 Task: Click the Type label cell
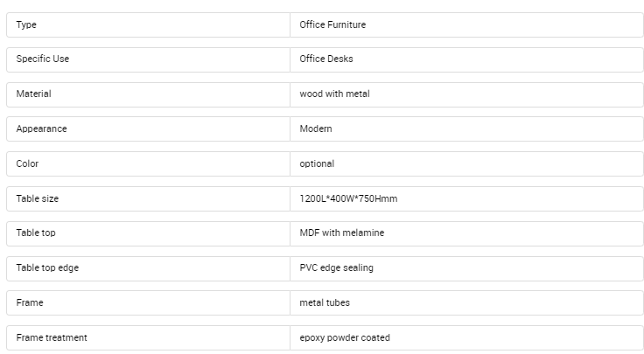pos(26,24)
